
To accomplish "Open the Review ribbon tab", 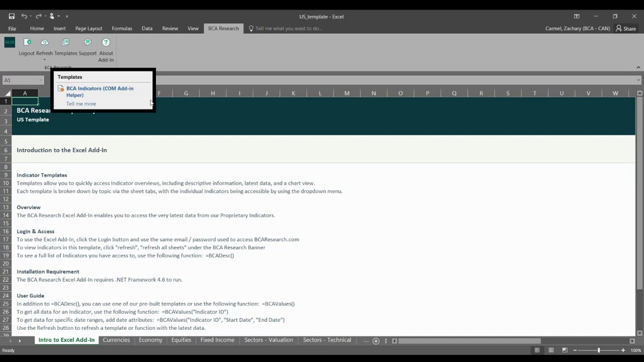I will click(x=170, y=29).
